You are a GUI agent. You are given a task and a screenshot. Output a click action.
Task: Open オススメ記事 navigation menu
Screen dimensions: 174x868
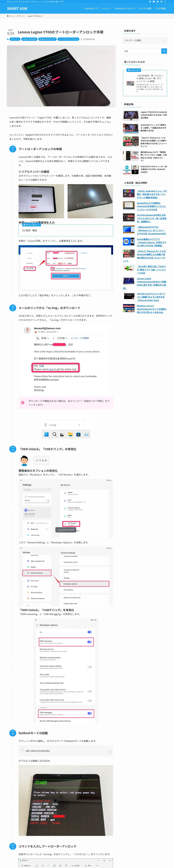pyautogui.click(x=145, y=8)
